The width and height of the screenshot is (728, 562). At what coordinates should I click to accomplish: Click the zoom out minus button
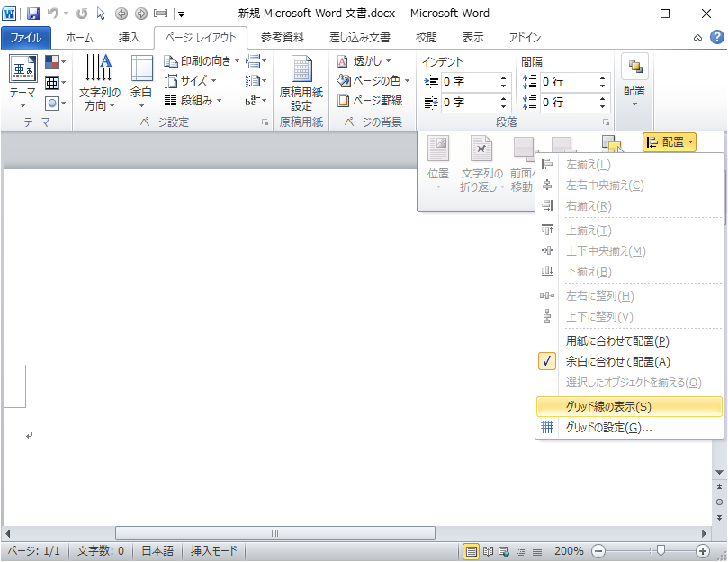(x=598, y=551)
